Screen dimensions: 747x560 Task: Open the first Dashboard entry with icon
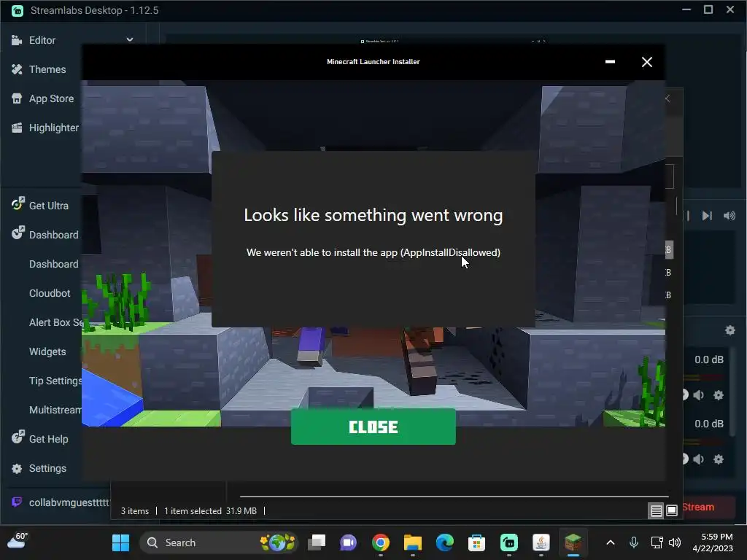[53, 235]
